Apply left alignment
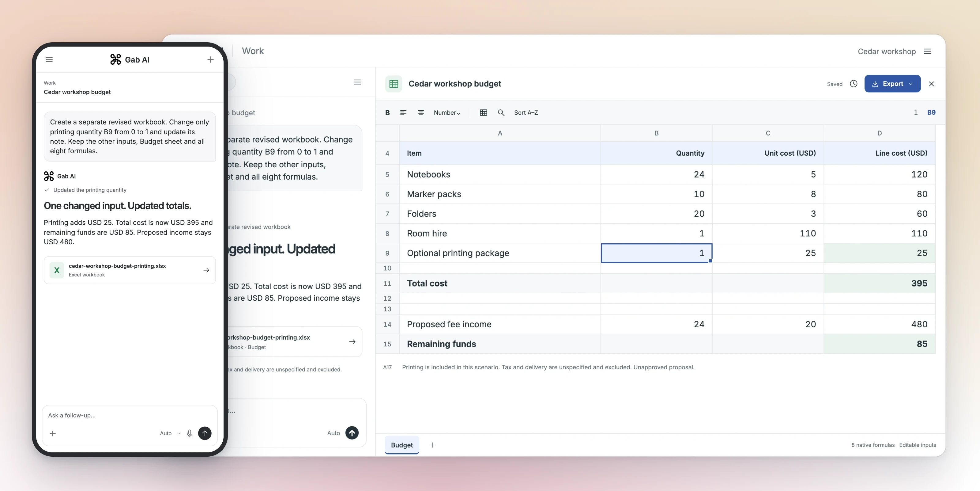The height and width of the screenshot is (491, 980). tap(403, 113)
